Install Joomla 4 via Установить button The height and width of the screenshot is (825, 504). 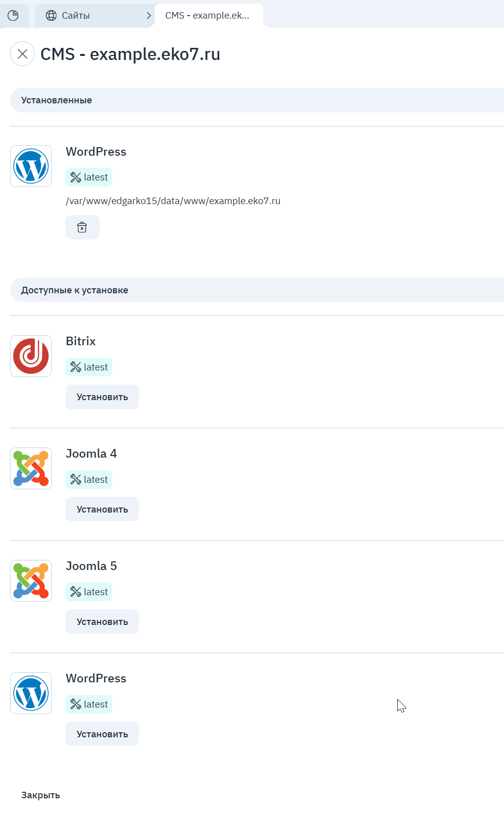(x=102, y=510)
